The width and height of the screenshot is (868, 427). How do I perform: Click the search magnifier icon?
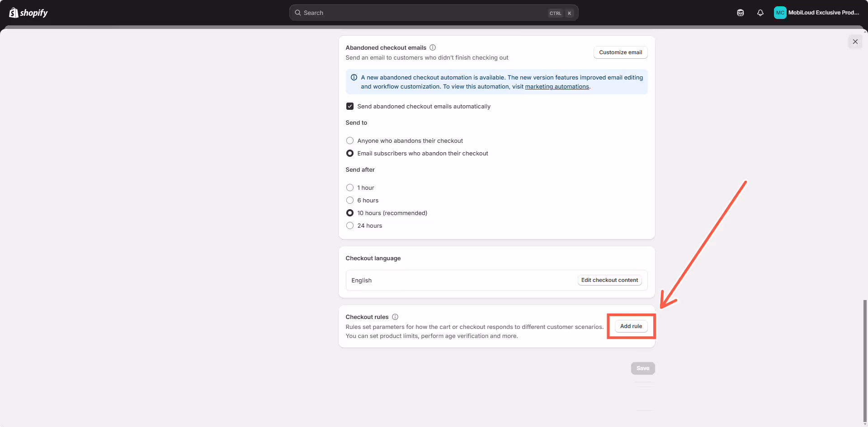(x=298, y=13)
